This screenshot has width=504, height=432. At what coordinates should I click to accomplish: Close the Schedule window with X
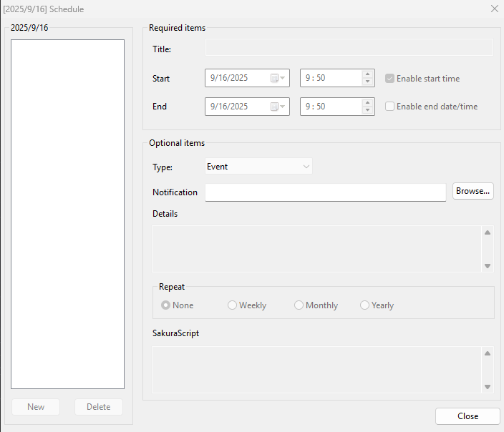coord(495,9)
